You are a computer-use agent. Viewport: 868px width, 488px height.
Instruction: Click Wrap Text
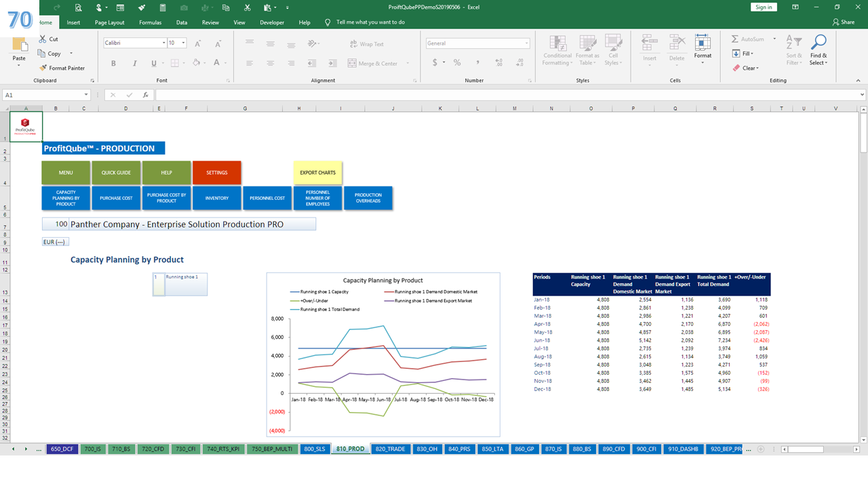pyautogui.click(x=367, y=44)
